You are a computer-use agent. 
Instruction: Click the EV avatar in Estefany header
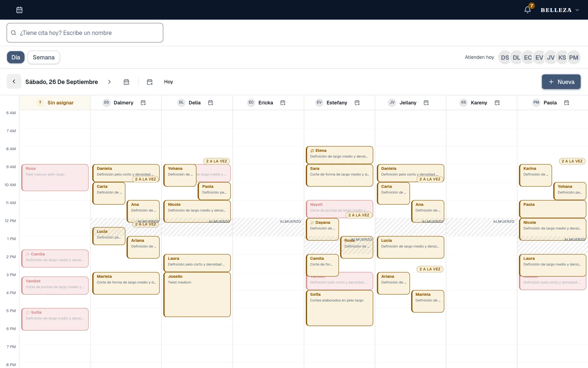tap(319, 103)
